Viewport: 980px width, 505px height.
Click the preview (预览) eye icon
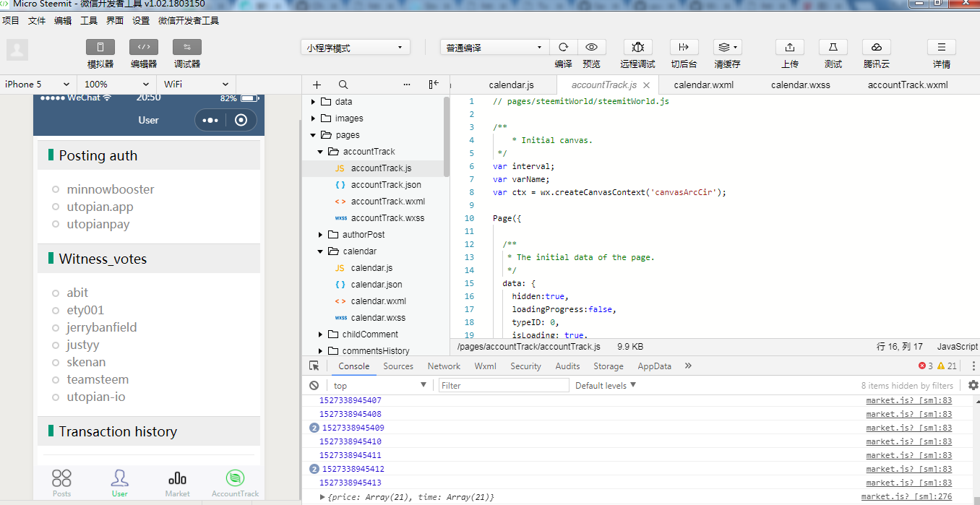[x=592, y=47]
